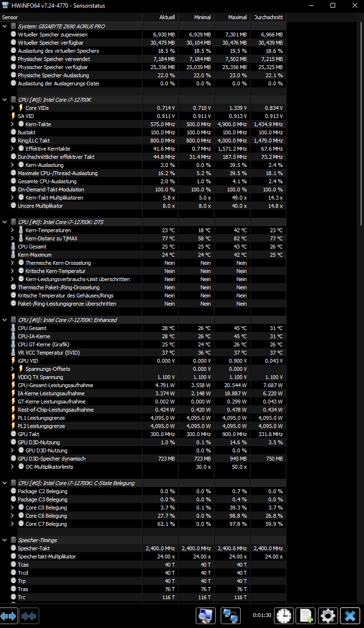This screenshot has height=628, width=364.
Task: Collapse the i7-12700K Enhanced group
Action: 5,320
